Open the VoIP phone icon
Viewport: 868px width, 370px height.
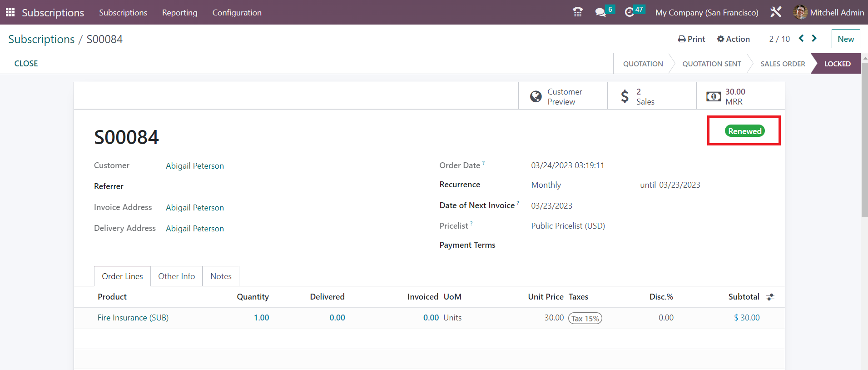tap(578, 12)
